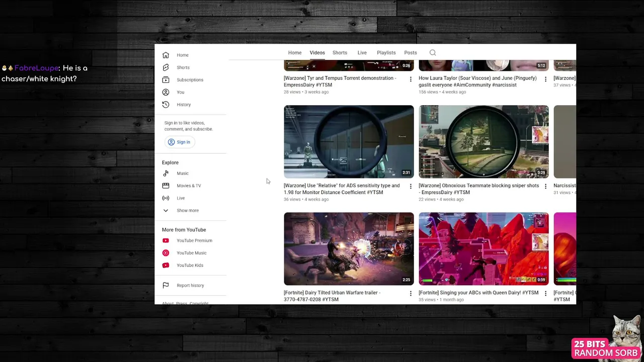Open Shorts via its sidebar icon
The image size is (644, 362).
[x=166, y=67]
